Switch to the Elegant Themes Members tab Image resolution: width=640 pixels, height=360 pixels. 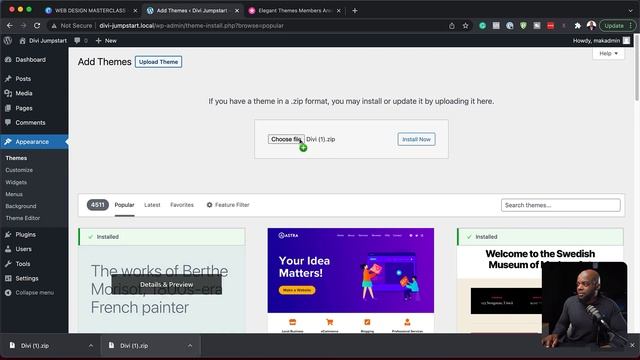295,11
